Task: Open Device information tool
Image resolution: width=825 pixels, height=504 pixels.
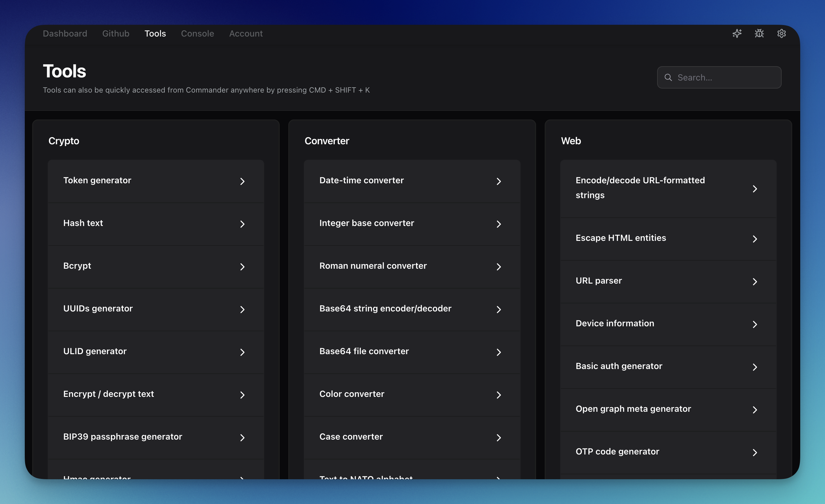Action: 668,324
